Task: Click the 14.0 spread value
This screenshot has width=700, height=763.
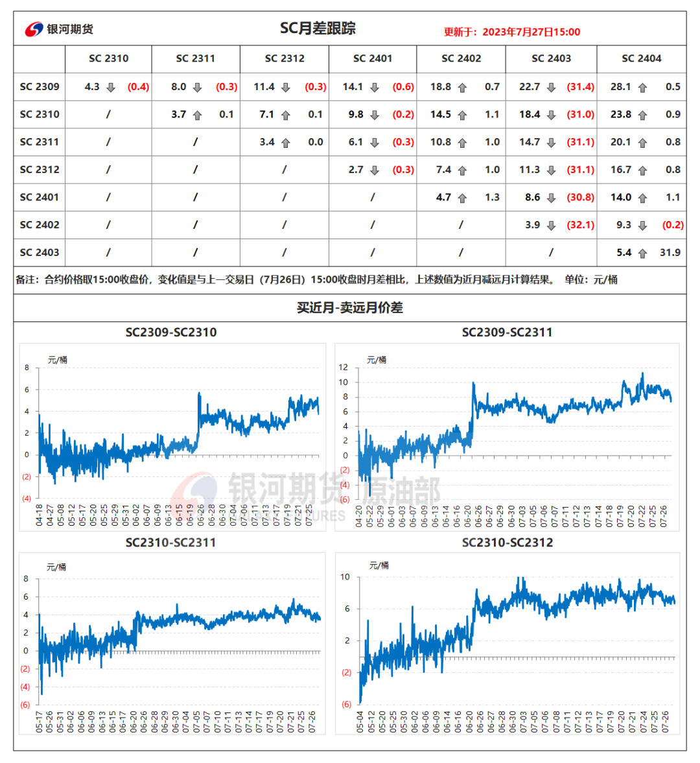Action: 621,198
